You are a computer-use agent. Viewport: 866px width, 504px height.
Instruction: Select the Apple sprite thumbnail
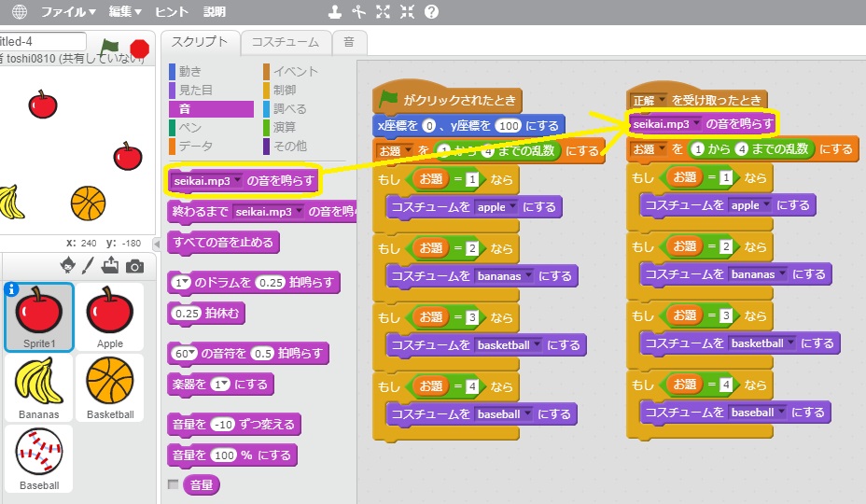(110, 317)
